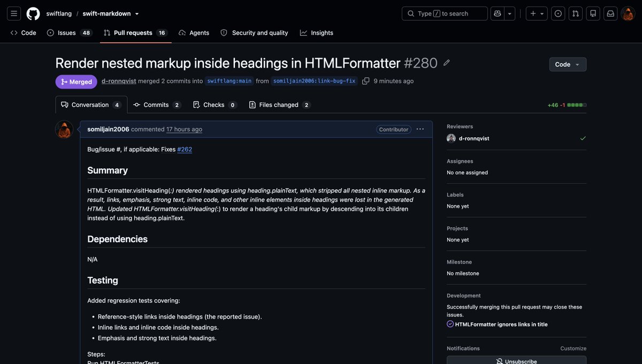Open HTMLFormatter ignores links in title issue
The height and width of the screenshot is (364, 642).
(x=501, y=324)
